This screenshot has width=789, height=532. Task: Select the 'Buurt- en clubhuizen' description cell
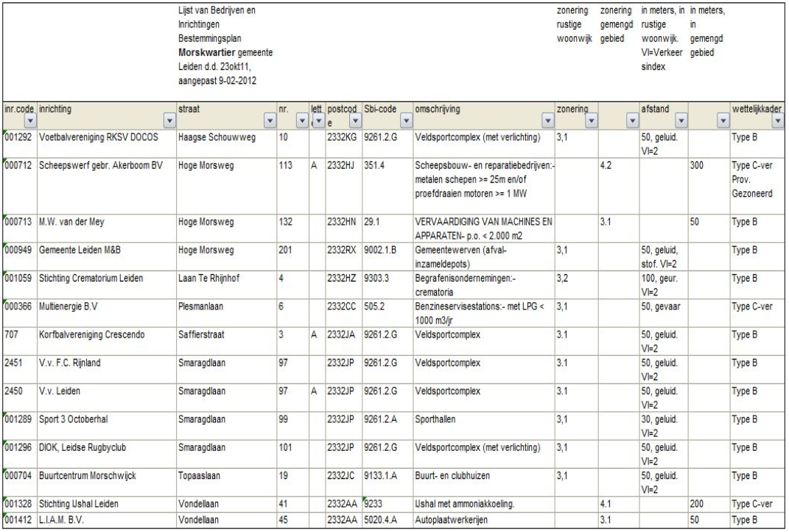483,482
